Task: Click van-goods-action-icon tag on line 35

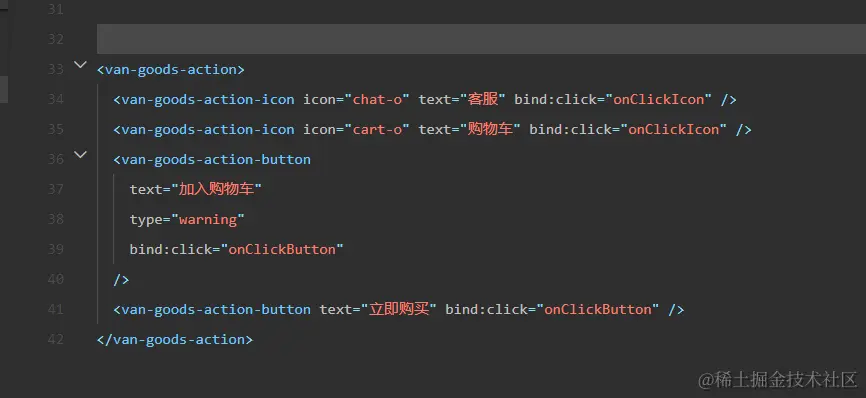Action: click(208, 130)
